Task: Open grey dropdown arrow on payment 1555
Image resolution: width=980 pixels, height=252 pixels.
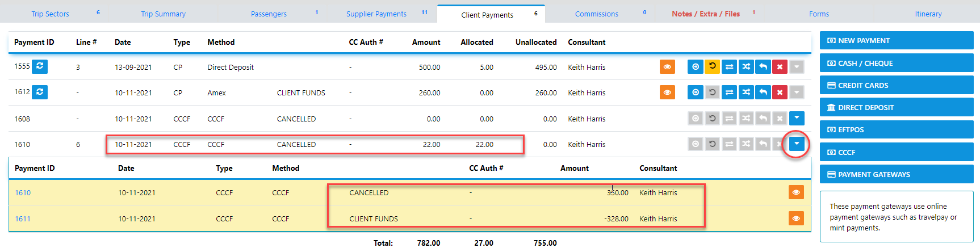Action: click(x=797, y=67)
